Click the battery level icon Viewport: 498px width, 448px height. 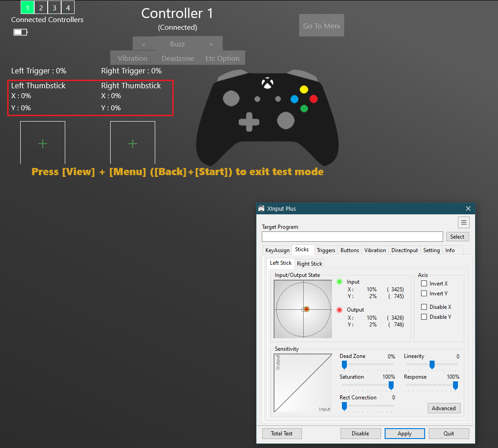(x=20, y=32)
